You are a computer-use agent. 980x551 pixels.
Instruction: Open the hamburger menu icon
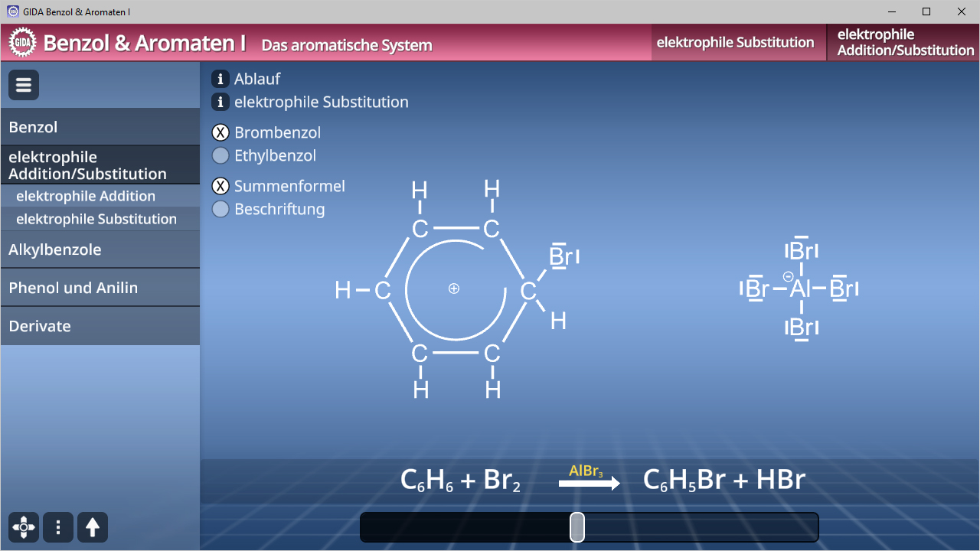pos(24,85)
